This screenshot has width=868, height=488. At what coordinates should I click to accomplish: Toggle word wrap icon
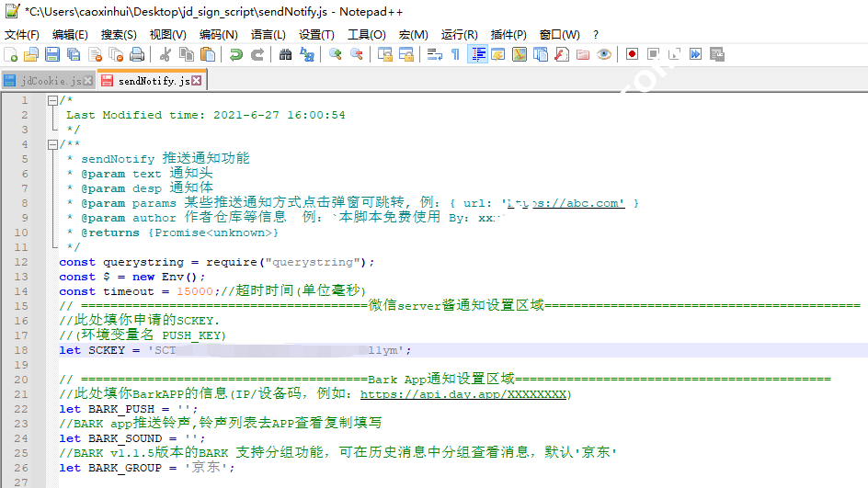(435, 54)
